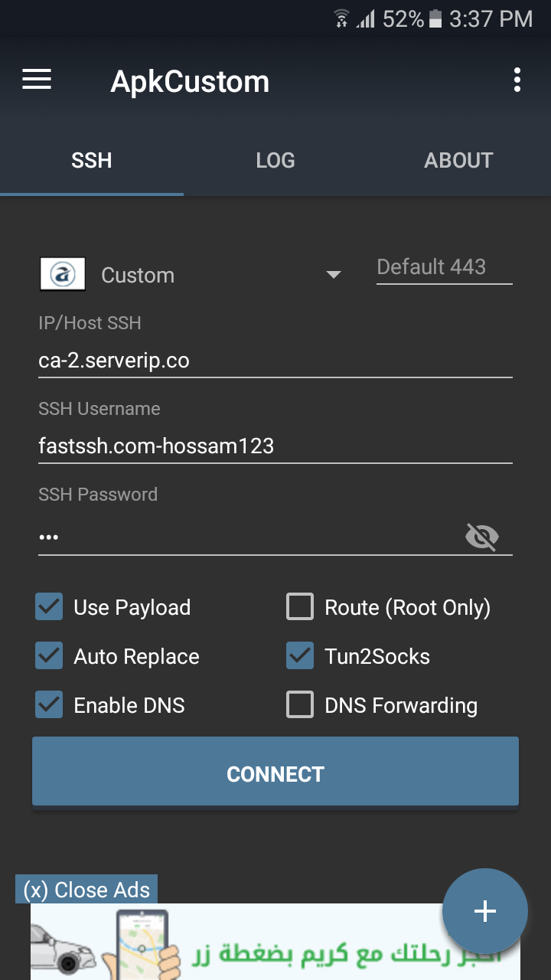Tap the floating plus button

click(485, 910)
